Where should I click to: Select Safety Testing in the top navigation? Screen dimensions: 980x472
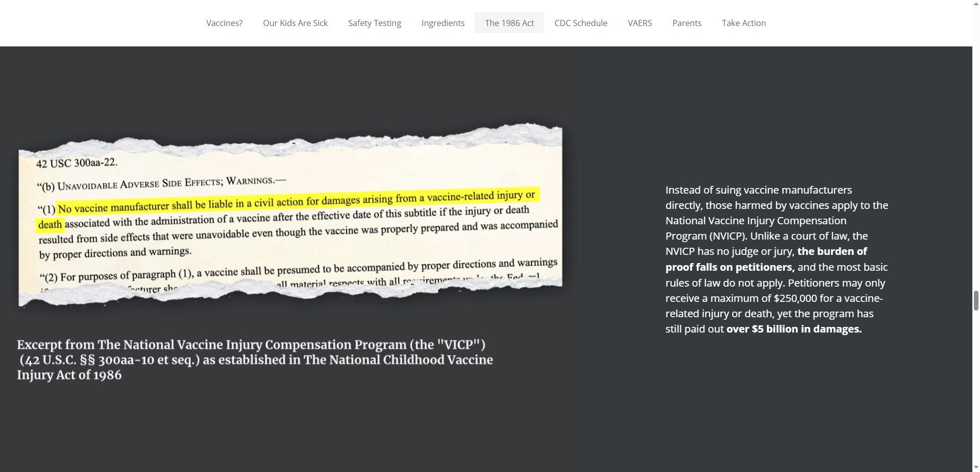374,23
